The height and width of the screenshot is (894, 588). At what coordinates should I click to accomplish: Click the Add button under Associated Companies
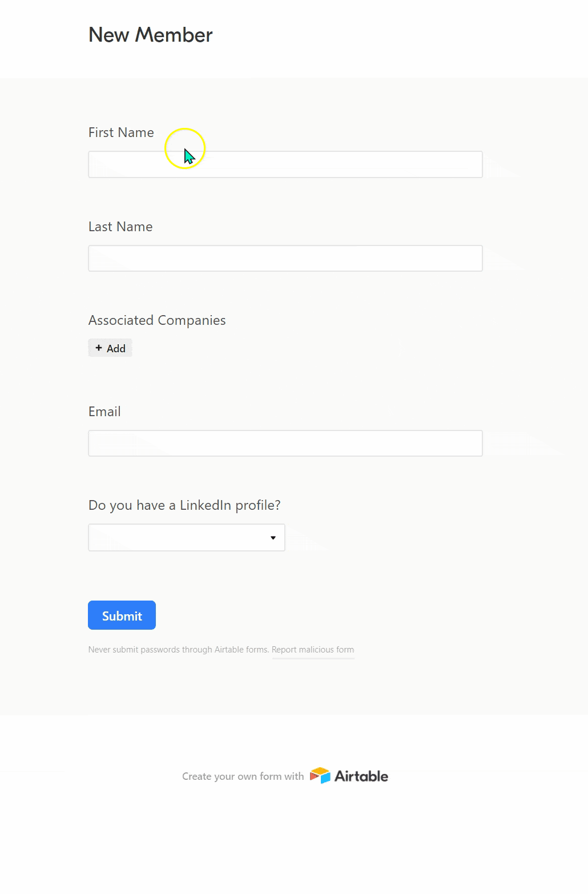[x=110, y=348]
